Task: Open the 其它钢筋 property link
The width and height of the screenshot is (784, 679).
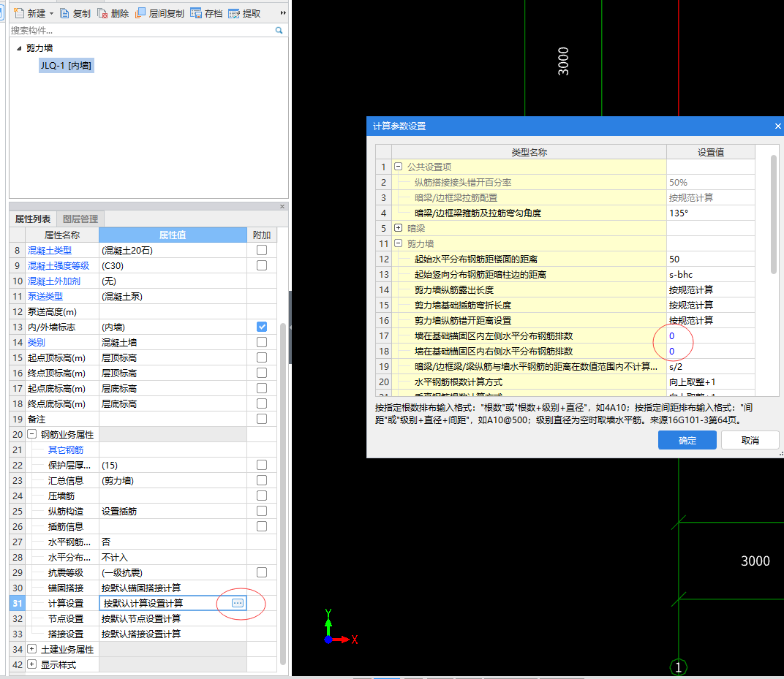Action: pyautogui.click(x=66, y=450)
